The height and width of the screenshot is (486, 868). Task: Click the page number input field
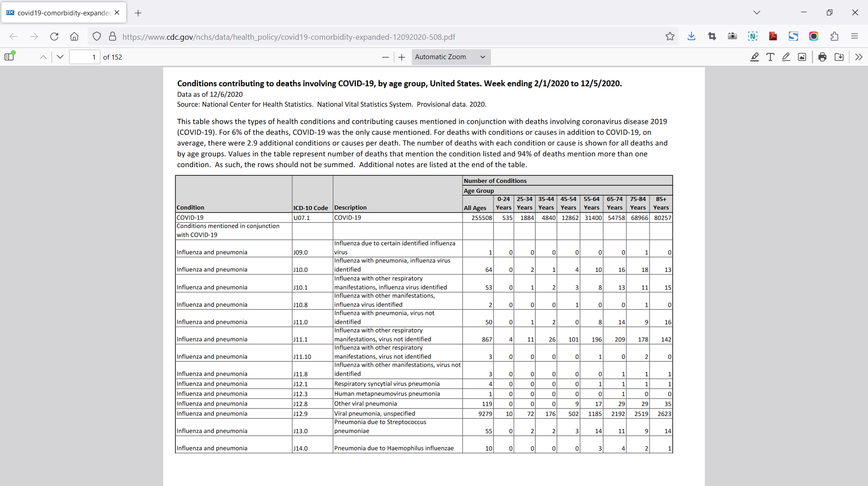tap(85, 57)
